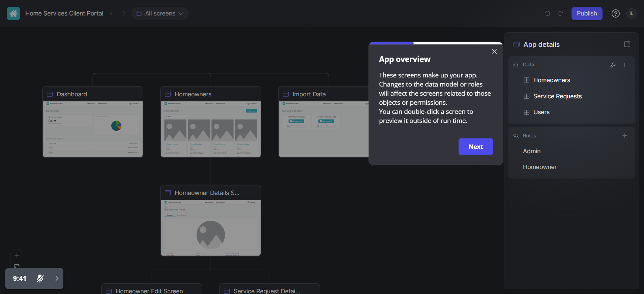Add a new data table with plus icon
The image size is (644, 294).
point(624,65)
